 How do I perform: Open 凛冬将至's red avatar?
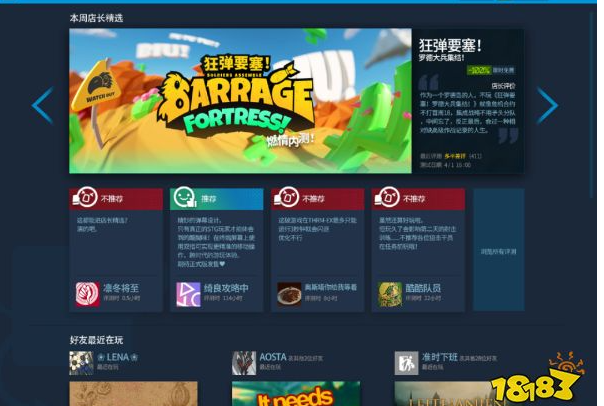pyautogui.click(x=87, y=294)
